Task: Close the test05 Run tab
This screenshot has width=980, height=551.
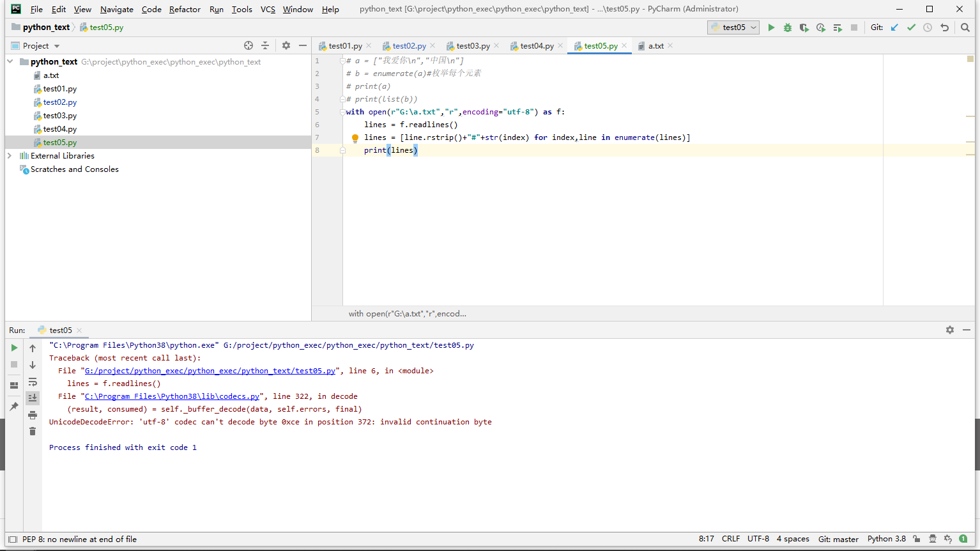Action: [79, 330]
